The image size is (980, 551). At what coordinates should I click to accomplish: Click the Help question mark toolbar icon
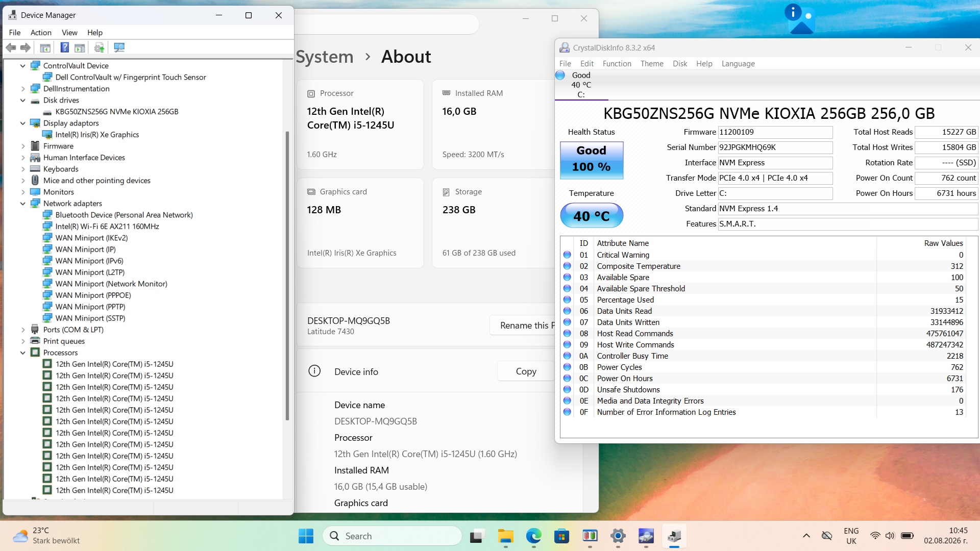pyautogui.click(x=64, y=47)
